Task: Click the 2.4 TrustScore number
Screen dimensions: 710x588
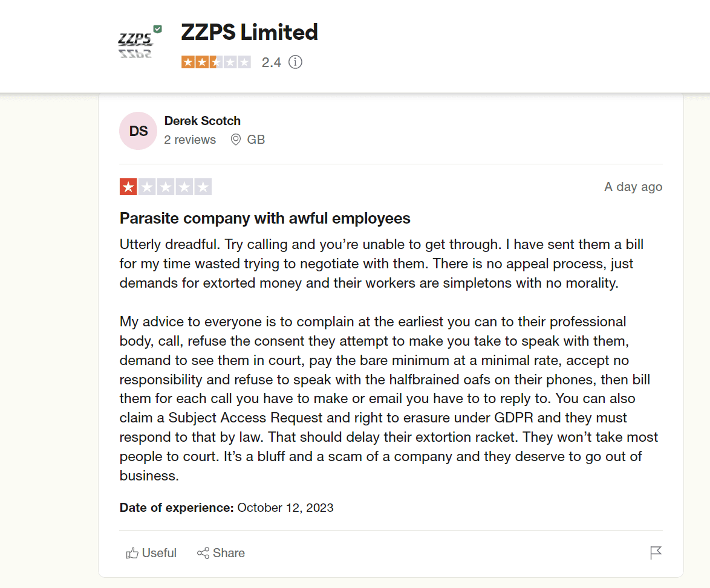Action: tap(272, 62)
